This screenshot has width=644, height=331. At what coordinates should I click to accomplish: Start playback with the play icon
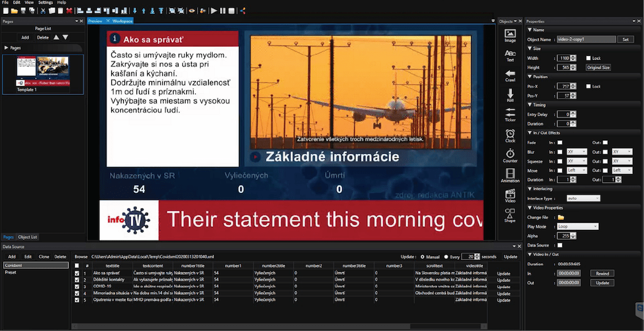pyautogui.click(x=214, y=11)
